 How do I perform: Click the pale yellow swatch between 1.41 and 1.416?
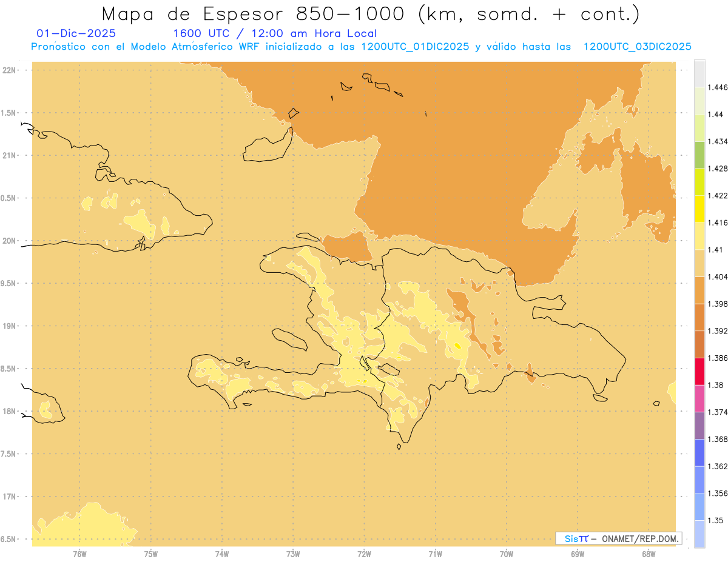point(699,236)
